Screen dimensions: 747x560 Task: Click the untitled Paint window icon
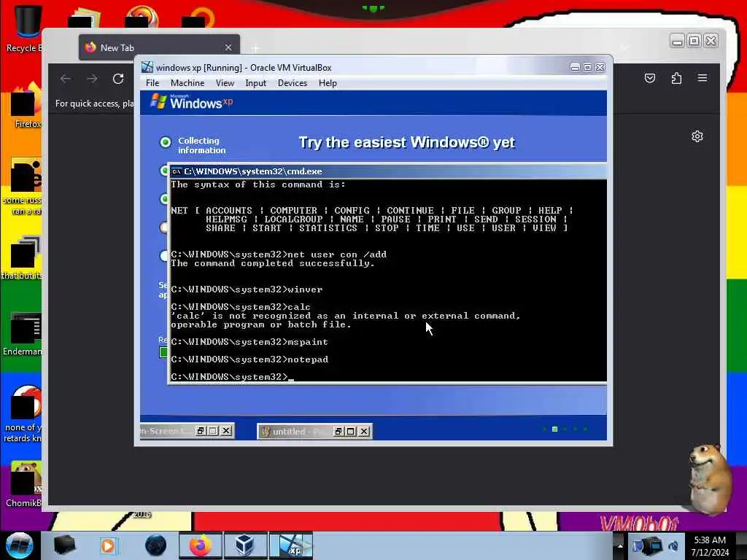click(266, 432)
